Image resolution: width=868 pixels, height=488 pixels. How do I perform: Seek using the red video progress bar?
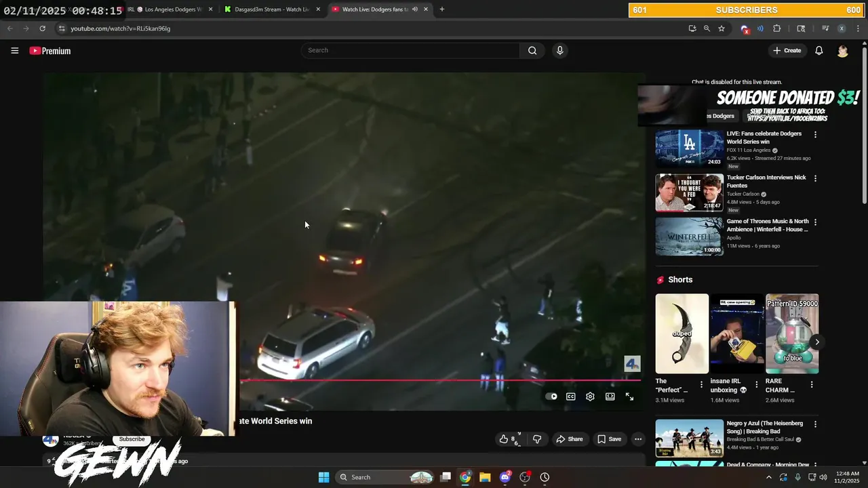point(441,380)
